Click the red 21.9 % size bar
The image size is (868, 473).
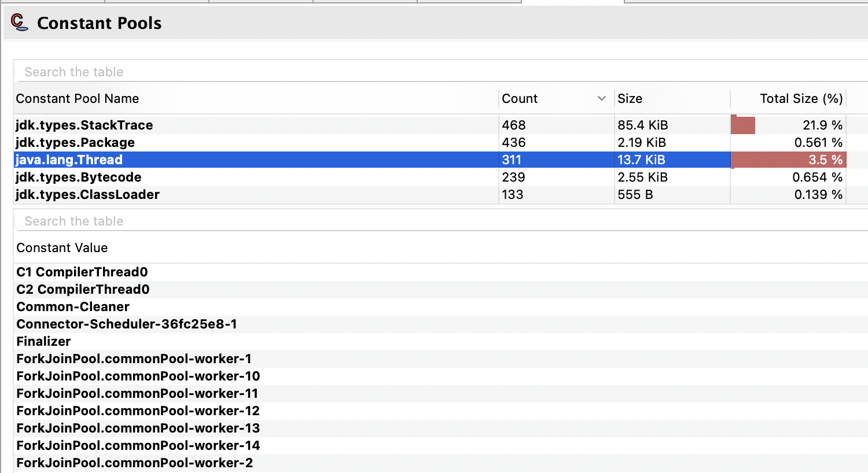pos(743,124)
